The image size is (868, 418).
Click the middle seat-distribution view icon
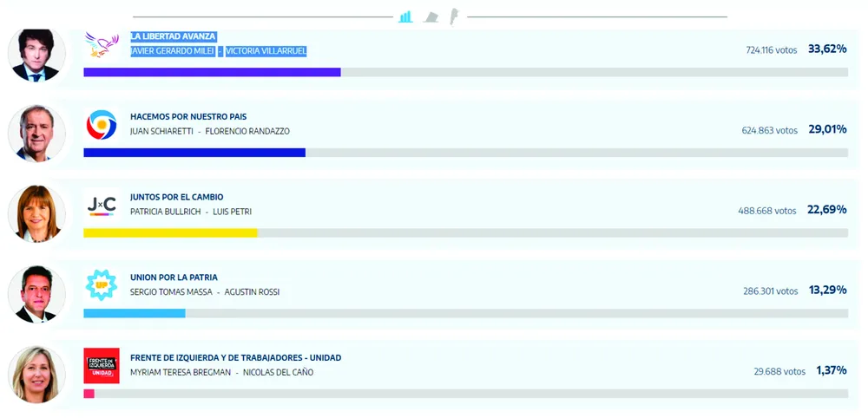[431, 17]
